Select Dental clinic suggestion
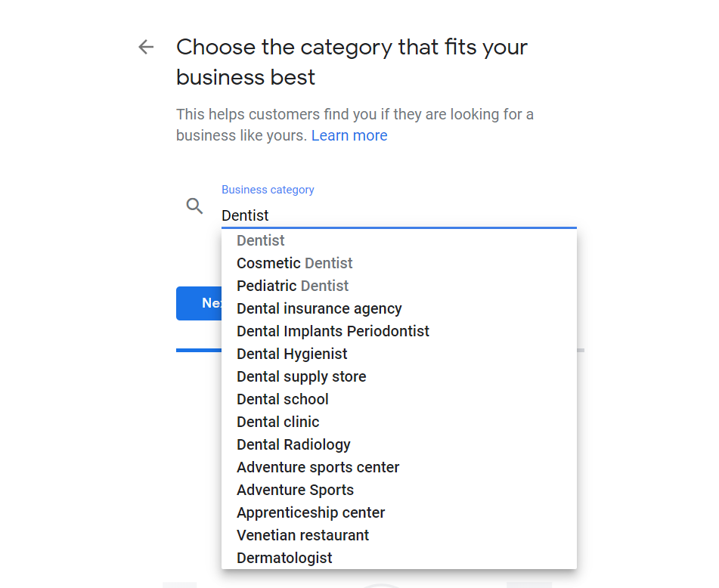The height and width of the screenshot is (588, 719). tap(399, 422)
